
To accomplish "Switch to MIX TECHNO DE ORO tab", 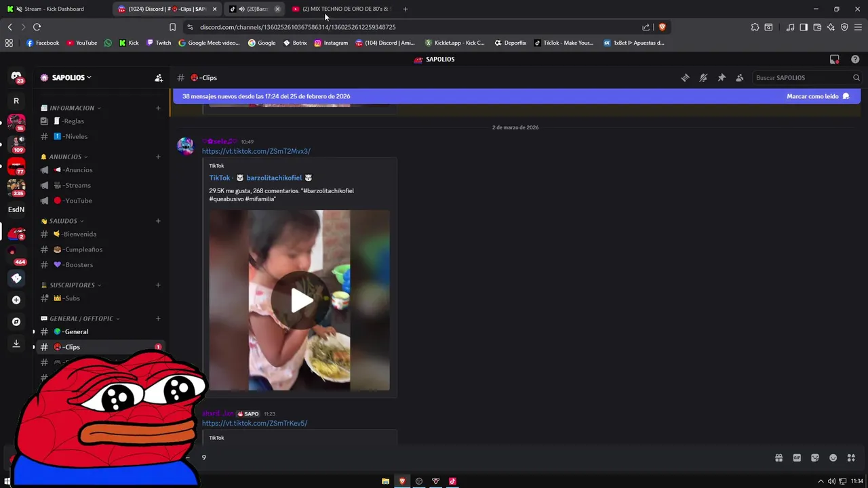I will [343, 9].
